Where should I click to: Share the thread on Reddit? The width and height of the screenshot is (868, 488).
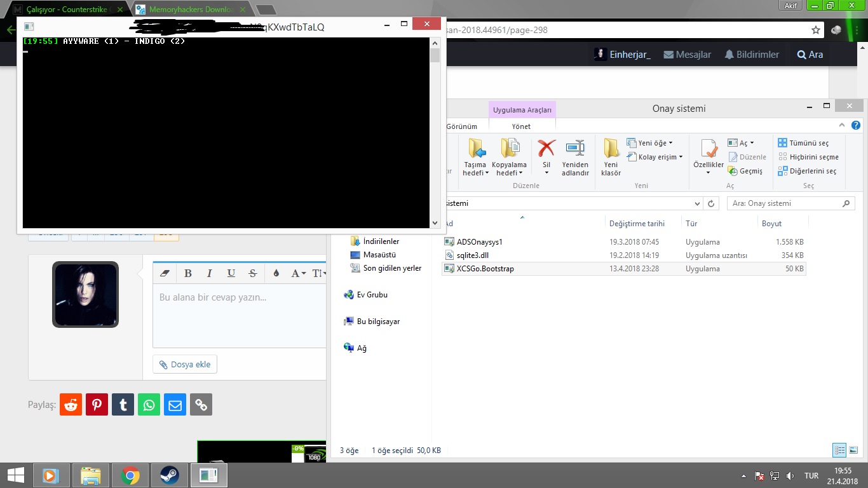(x=71, y=405)
